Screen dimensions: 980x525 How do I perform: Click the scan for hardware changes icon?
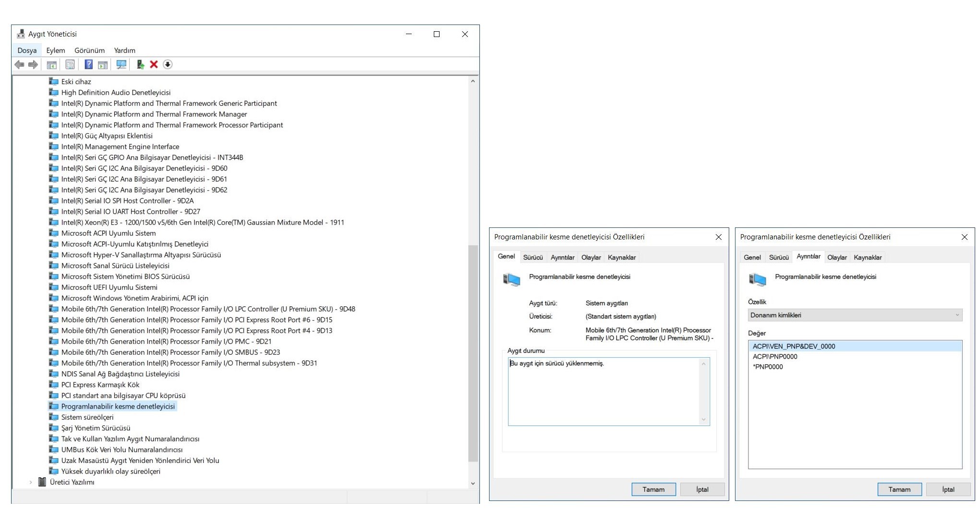pyautogui.click(x=121, y=64)
